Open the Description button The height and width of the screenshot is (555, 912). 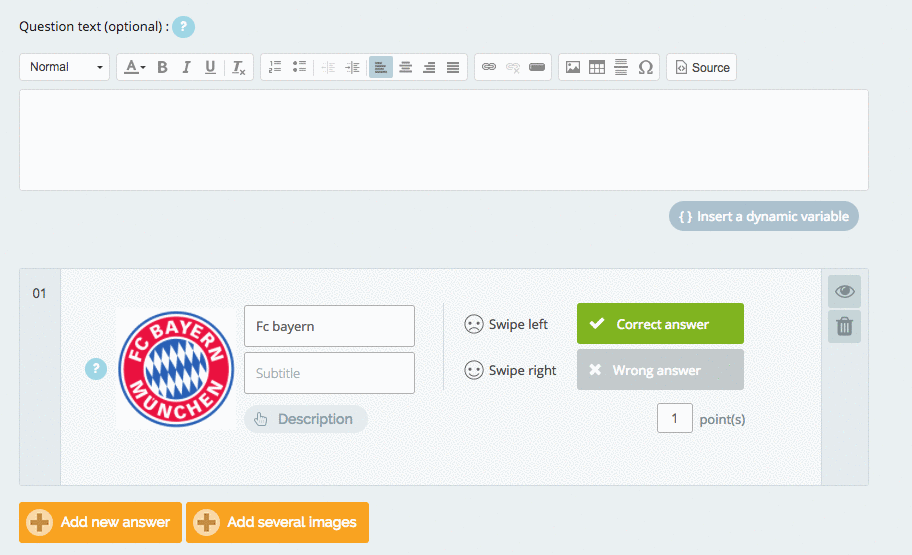point(306,419)
